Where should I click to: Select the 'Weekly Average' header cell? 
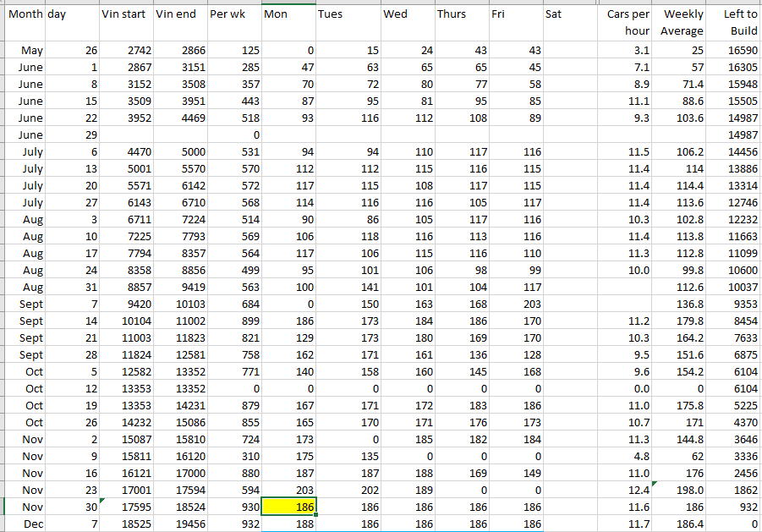pos(683,23)
